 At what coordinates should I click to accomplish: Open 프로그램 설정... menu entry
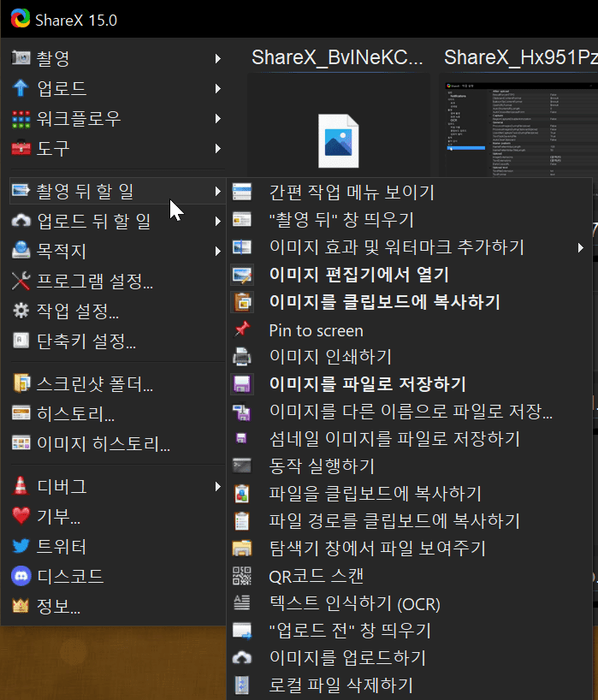pos(117,282)
